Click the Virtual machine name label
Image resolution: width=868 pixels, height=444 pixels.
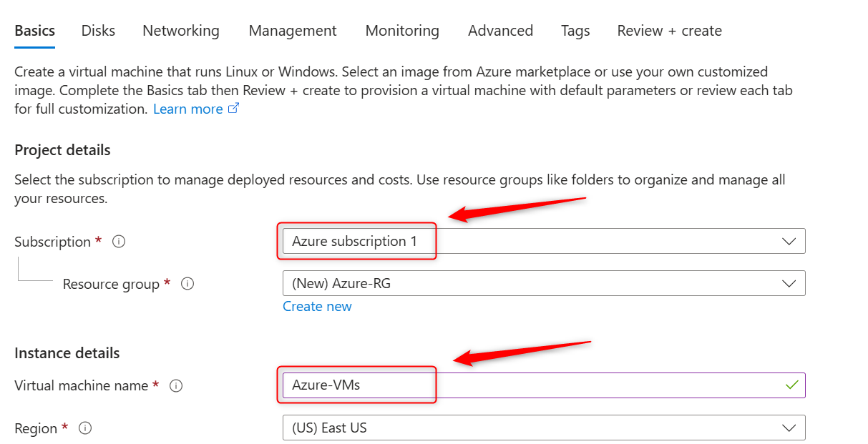82,386
